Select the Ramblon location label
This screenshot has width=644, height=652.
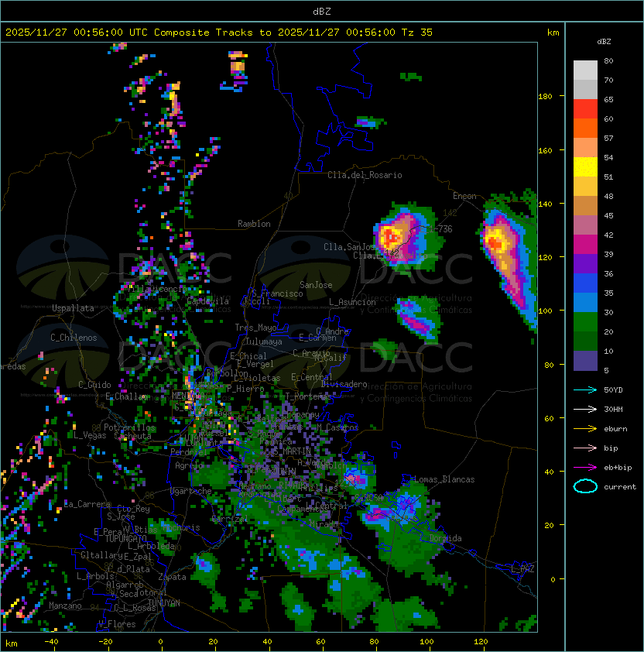(254, 224)
